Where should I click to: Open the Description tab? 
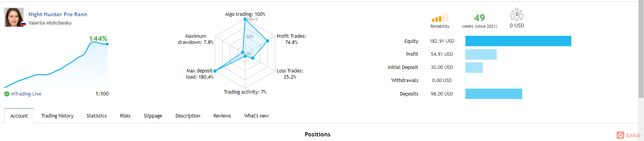[188, 116]
